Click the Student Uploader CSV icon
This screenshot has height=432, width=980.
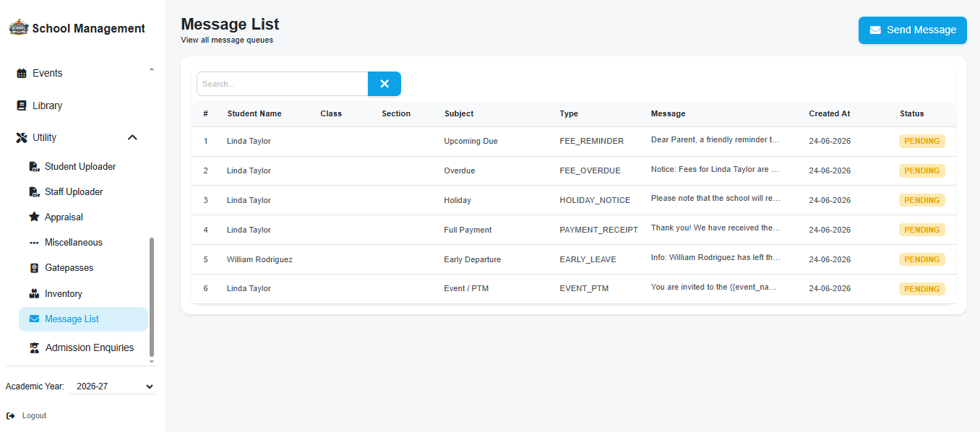(34, 167)
